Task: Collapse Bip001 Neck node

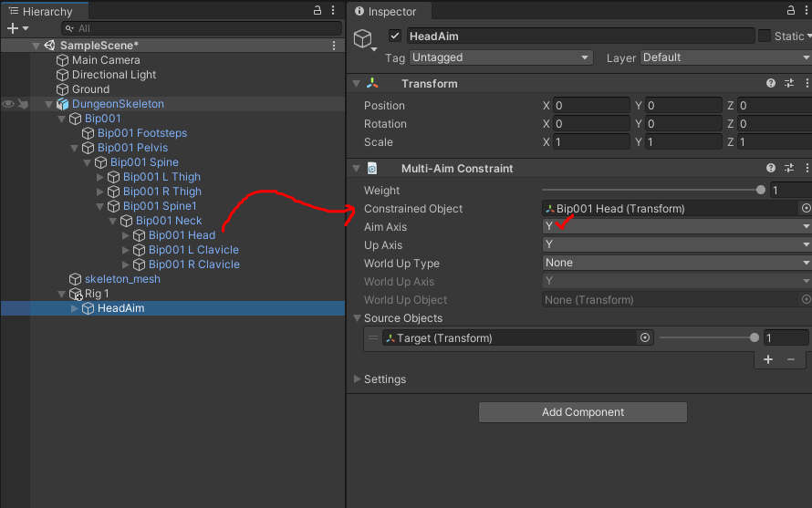Action: pos(112,221)
